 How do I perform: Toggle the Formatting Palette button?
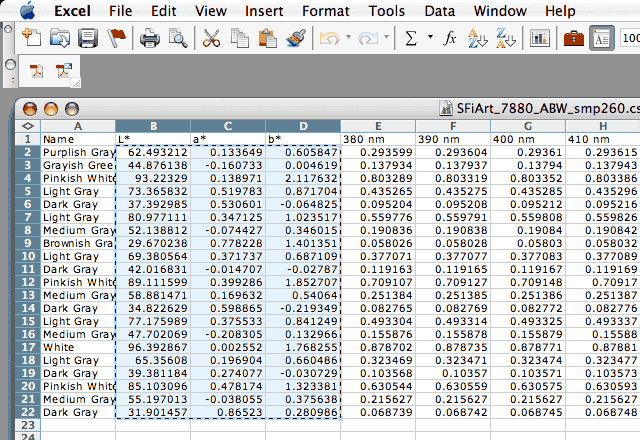point(602,38)
